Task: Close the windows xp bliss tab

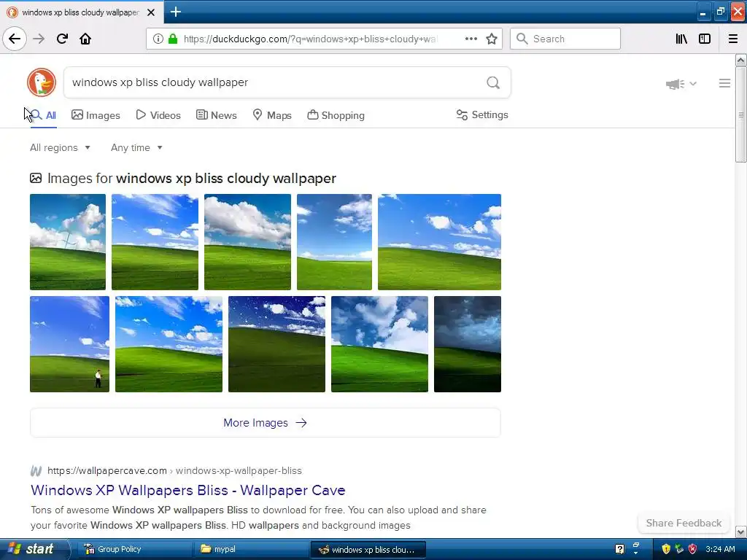Action: [151, 12]
